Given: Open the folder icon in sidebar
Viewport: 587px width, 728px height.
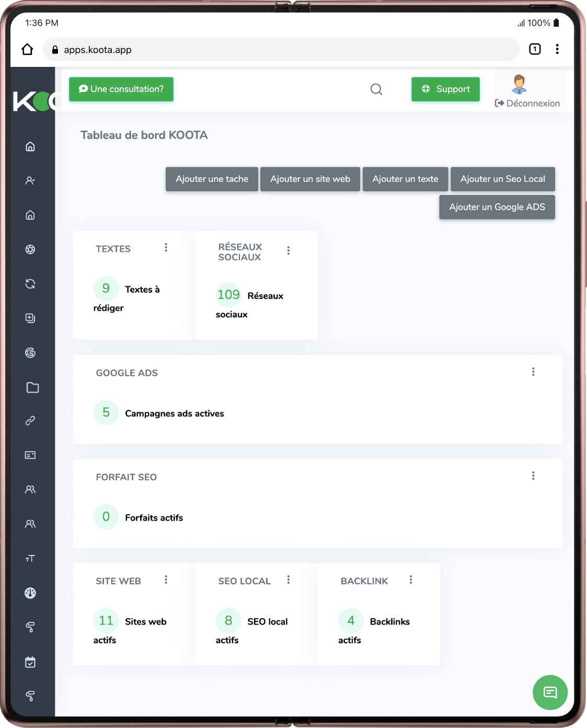Looking at the screenshot, I should tap(32, 387).
